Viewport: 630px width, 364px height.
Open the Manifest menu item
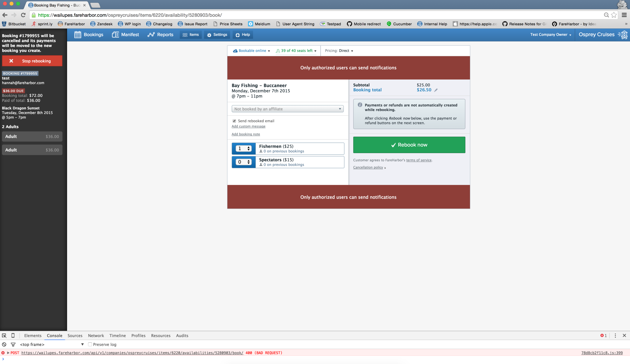click(x=126, y=35)
